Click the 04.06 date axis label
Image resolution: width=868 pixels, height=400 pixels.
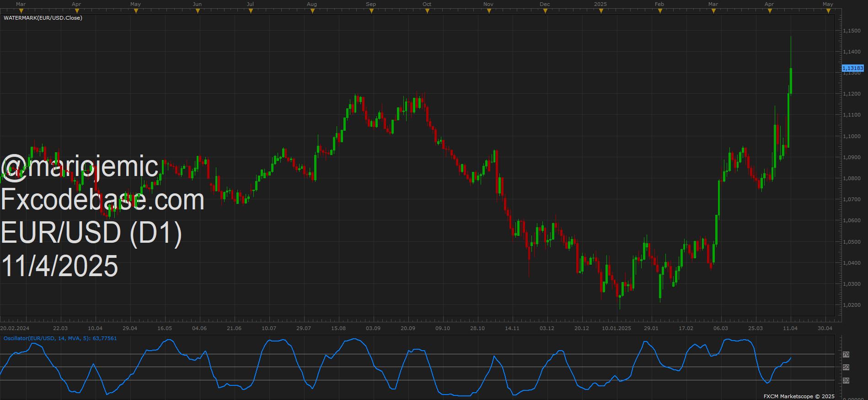[x=199, y=328]
